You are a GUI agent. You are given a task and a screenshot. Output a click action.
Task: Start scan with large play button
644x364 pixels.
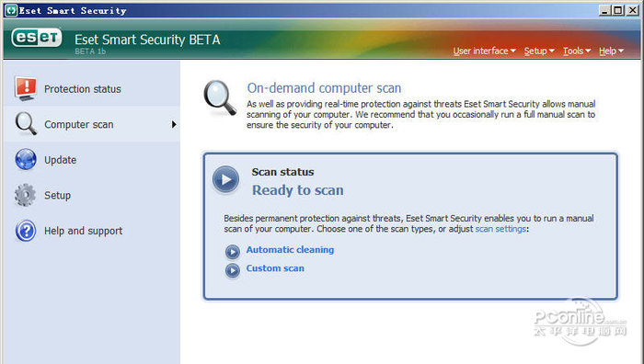point(225,180)
